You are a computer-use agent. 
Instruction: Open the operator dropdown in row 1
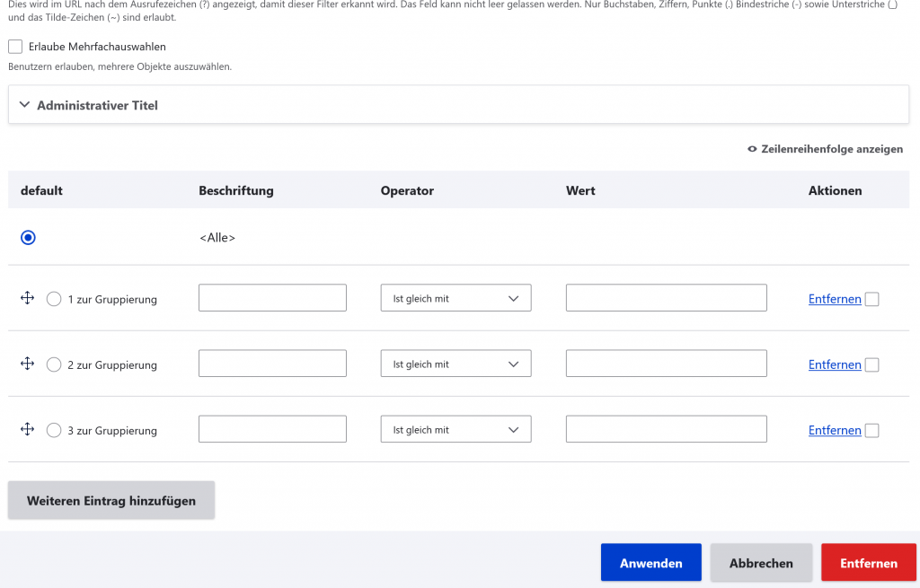456,298
